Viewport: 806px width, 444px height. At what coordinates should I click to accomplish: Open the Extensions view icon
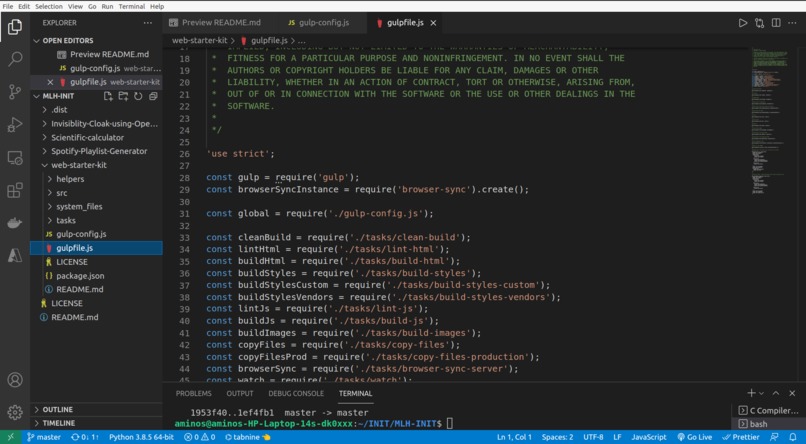pos(15,190)
